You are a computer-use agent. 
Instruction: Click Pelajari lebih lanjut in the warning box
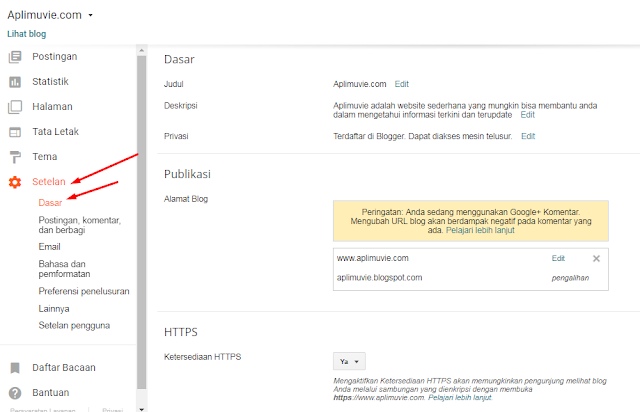[x=480, y=230]
